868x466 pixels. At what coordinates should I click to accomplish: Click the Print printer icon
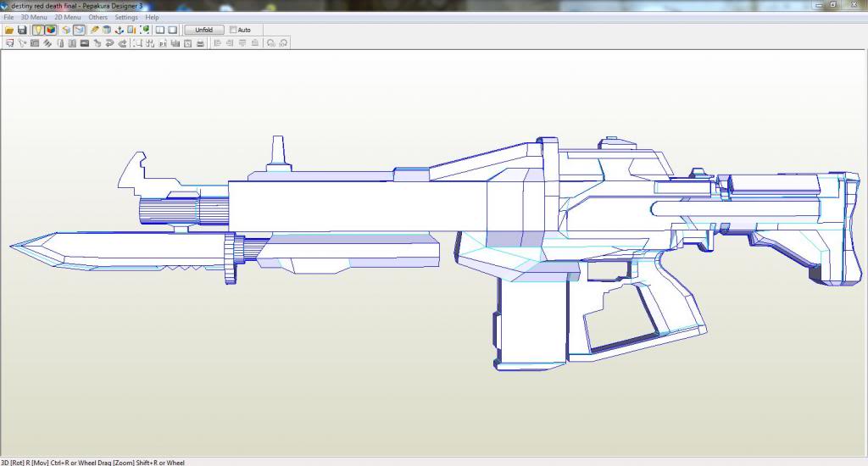pos(200,43)
